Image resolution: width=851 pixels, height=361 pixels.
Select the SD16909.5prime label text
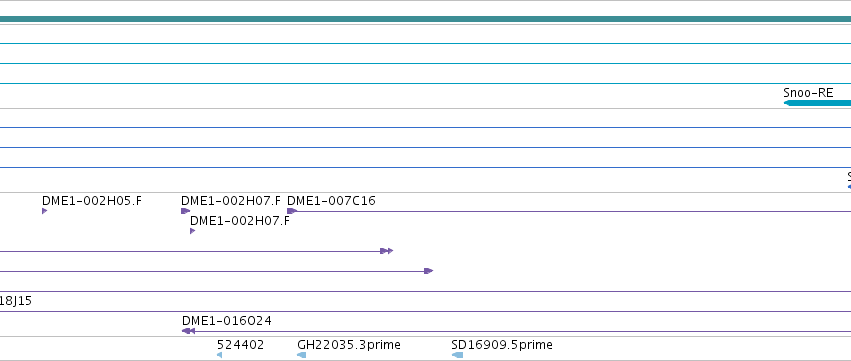click(x=502, y=345)
